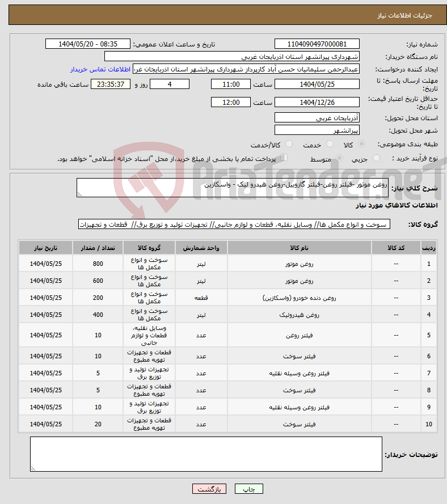447x504 pixels.
Task: Click the کد کالا column header
Action: pyautogui.click(x=396, y=248)
